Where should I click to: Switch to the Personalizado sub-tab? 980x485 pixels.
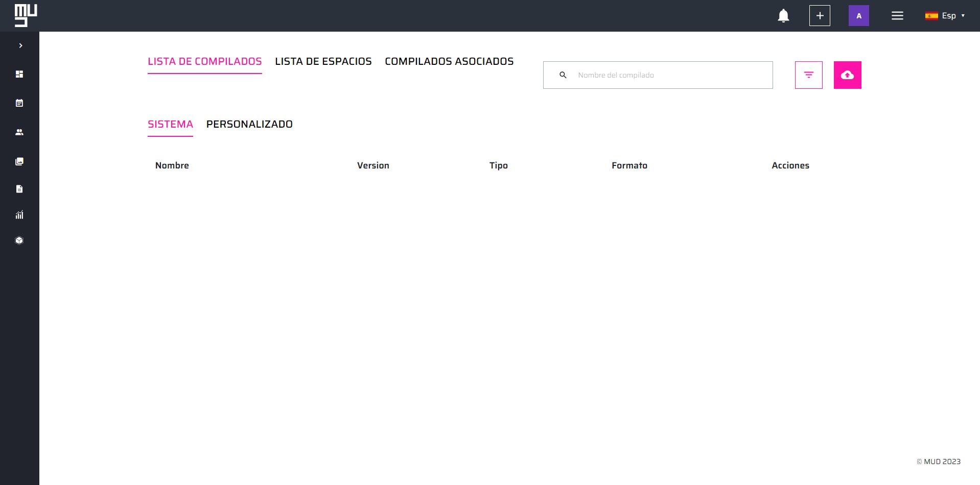pyautogui.click(x=249, y=124)
